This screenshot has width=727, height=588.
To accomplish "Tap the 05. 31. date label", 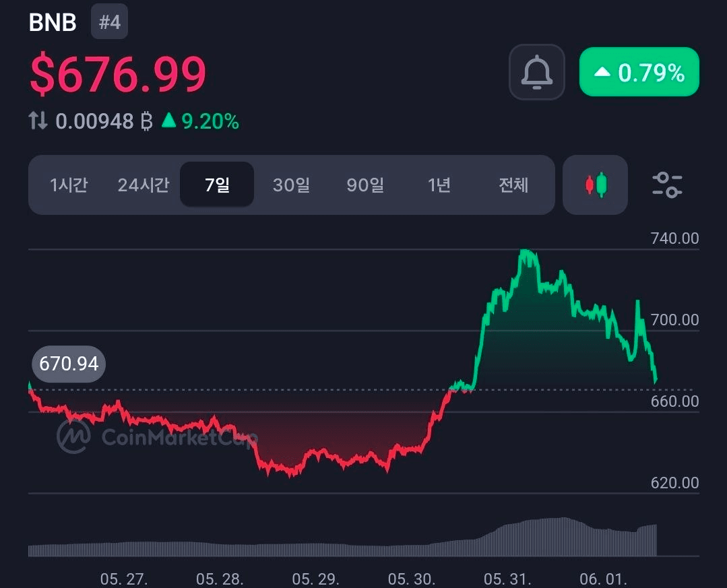I will [508, 579].
